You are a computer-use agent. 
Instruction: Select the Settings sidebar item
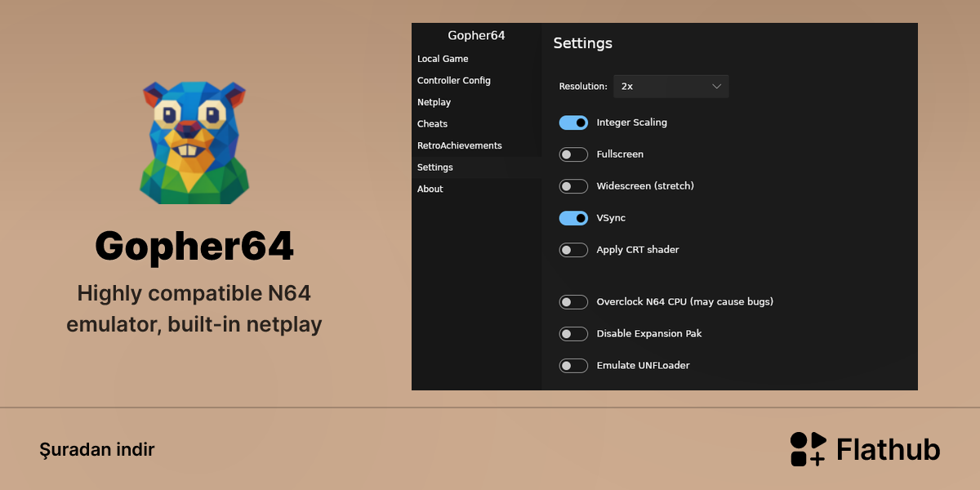click(x=477, y=167)
